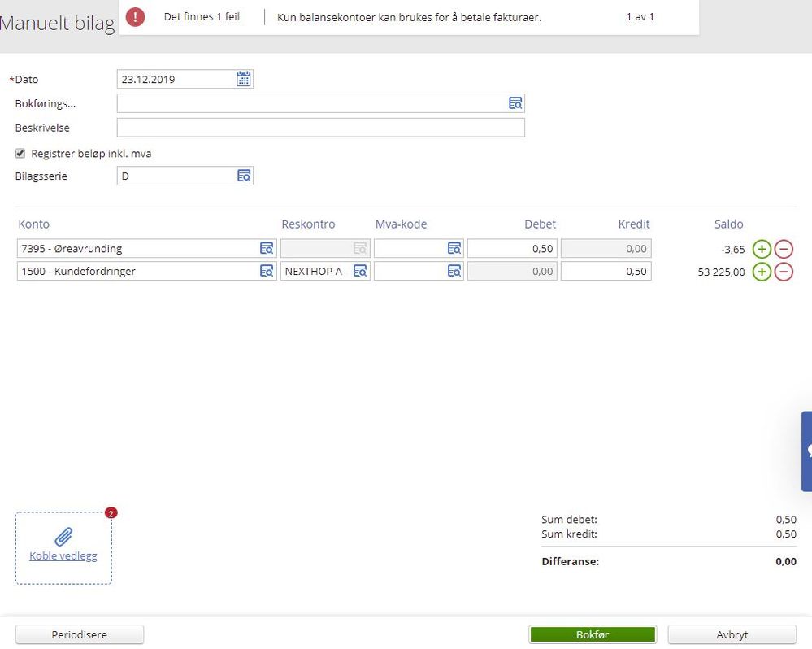Click the Sum debet label
The width and height of the screenshot is (812, 649).
pyautogui.click(x=569, y=520)
